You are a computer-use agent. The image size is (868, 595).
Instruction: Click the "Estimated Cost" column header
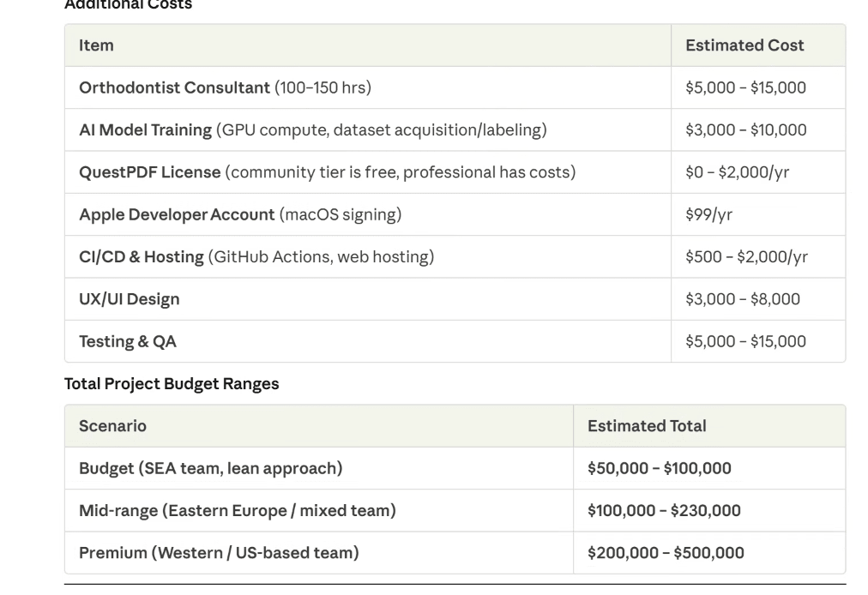(744, 45)
